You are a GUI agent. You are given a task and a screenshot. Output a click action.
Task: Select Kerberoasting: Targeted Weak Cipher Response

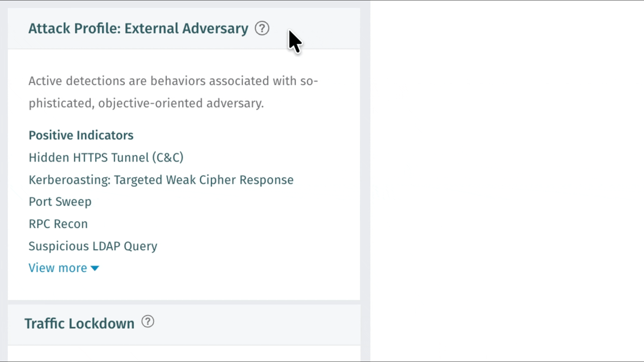(x=161, y=180)
